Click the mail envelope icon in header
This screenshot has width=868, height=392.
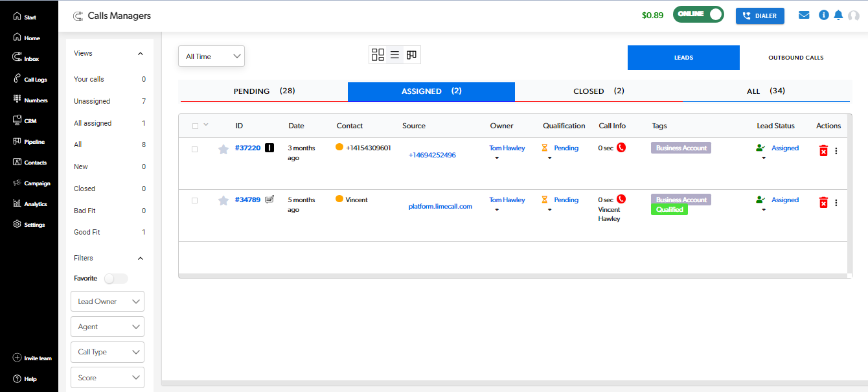(x=804, y=15)
